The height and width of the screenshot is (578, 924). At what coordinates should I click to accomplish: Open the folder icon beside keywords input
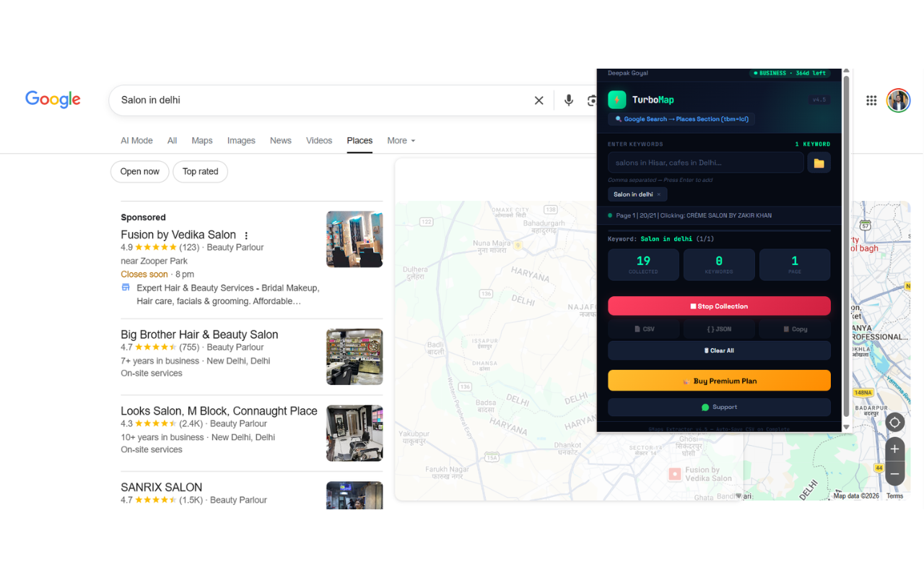819,163
